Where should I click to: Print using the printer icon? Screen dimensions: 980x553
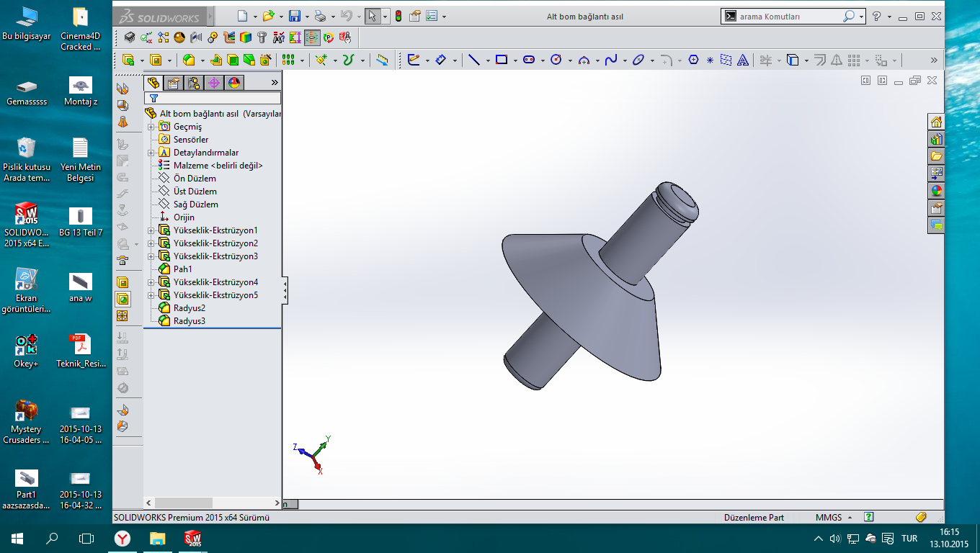pos(321,16)
